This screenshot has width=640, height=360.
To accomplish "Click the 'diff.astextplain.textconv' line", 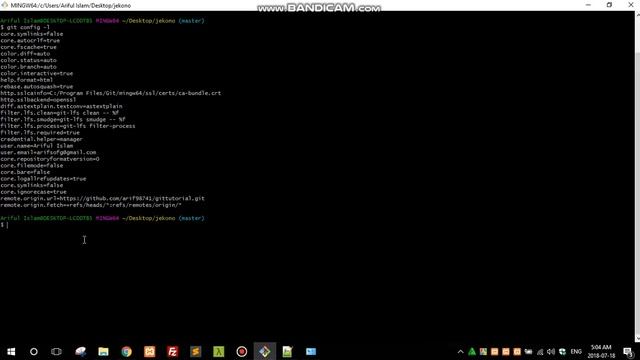I will (61, 106).
